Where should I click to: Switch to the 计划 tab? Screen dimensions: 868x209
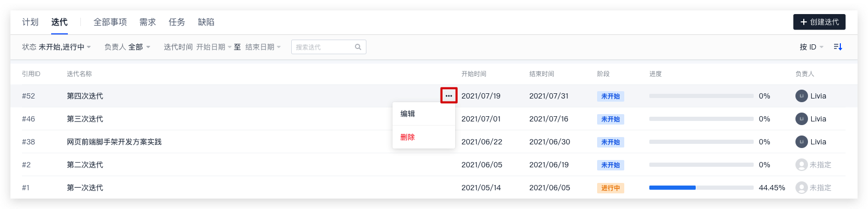tap(30, 22)
